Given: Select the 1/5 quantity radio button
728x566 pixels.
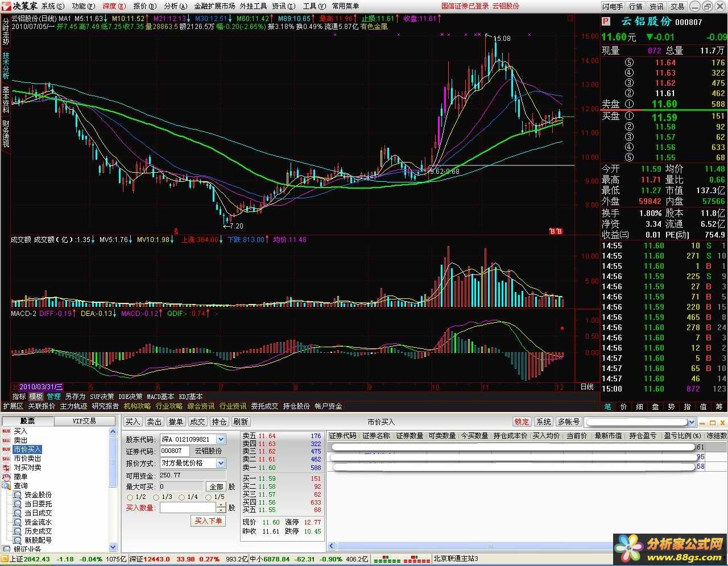Looking at the screenshot, I should pyautogui.click(x=208, y=498).
